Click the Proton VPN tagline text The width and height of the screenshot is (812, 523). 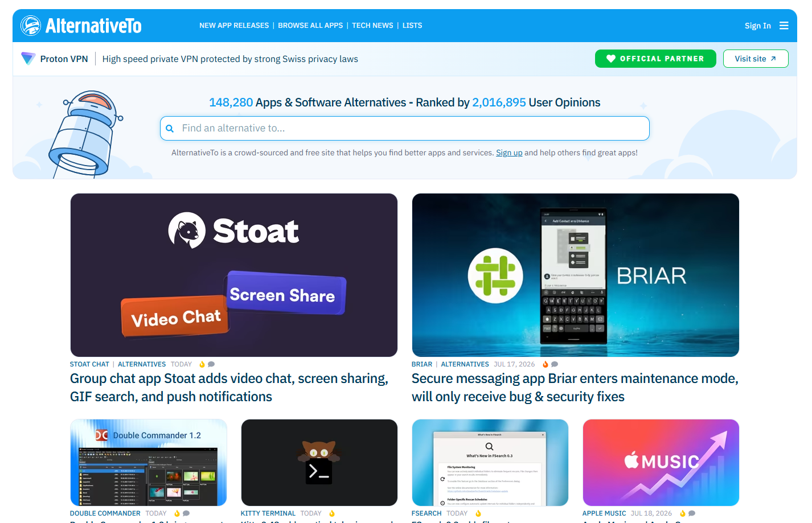(x=230, y=59)
